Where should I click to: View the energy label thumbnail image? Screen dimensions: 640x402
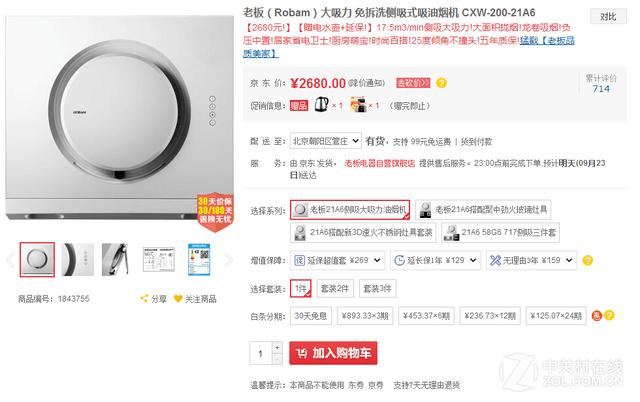[x=199, y=260]
